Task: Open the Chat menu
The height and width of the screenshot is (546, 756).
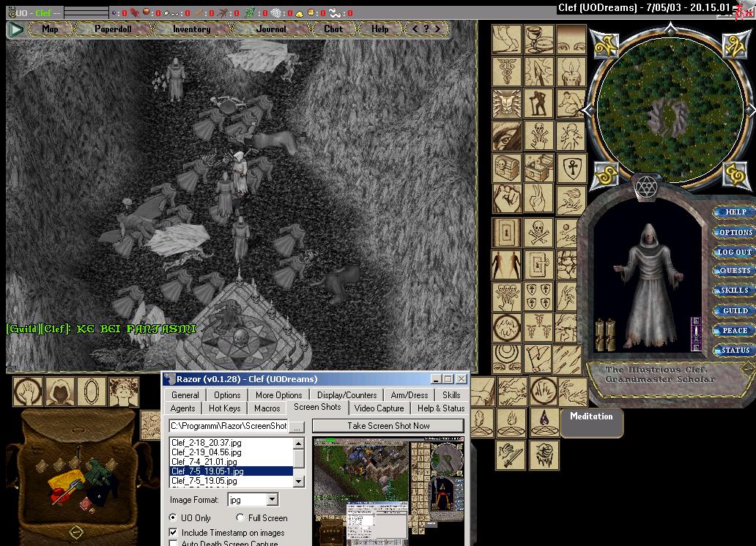Action: pos(333,29)
